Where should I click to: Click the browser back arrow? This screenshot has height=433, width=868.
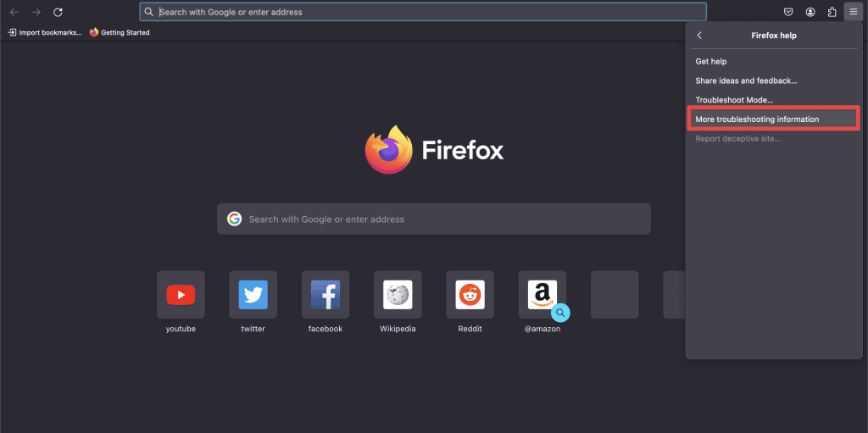[14, 12]
